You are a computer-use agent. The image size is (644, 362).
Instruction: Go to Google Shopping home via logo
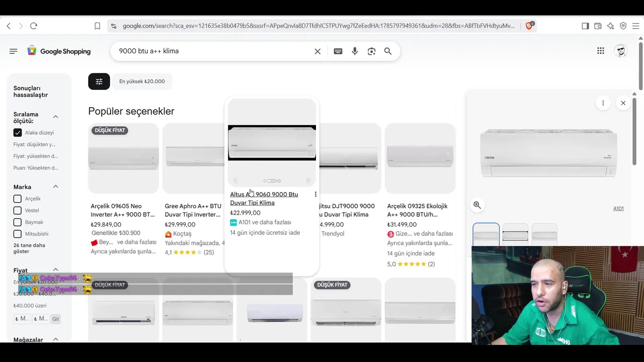59,51
